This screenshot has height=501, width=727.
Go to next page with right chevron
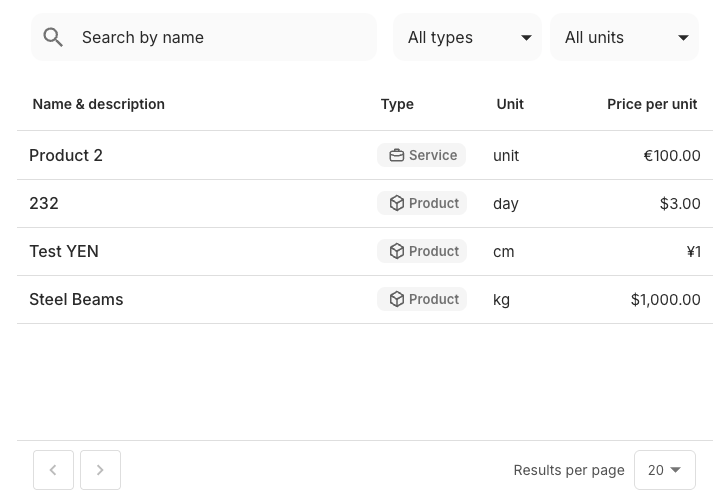100,470
